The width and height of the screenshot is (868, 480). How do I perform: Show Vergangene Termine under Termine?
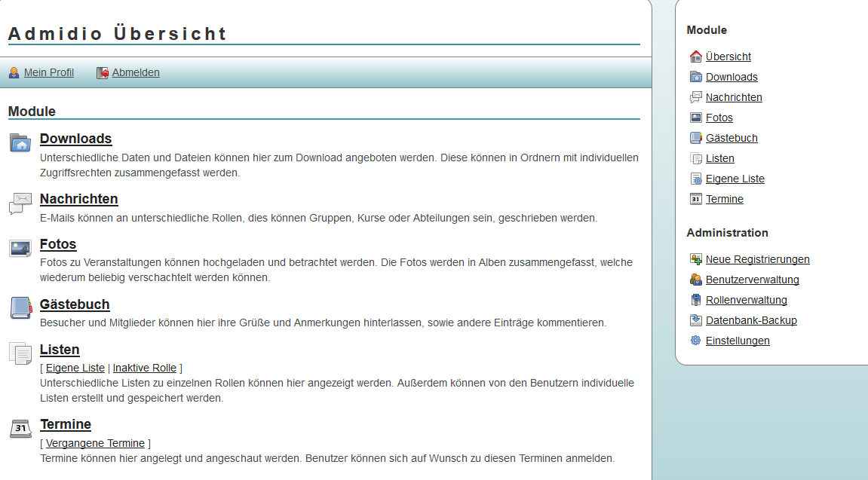(95, 443)
